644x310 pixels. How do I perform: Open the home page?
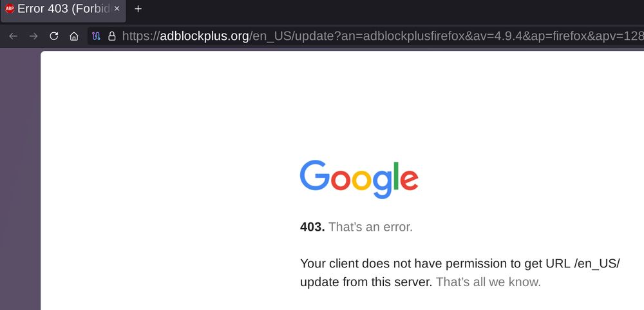point(74,36)
